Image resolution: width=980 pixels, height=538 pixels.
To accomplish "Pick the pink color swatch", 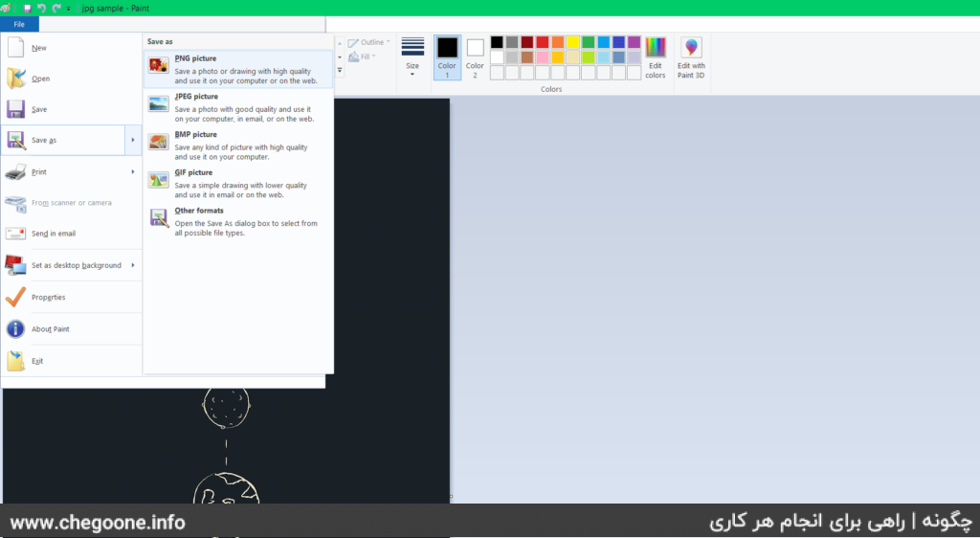I will (543, 57).
